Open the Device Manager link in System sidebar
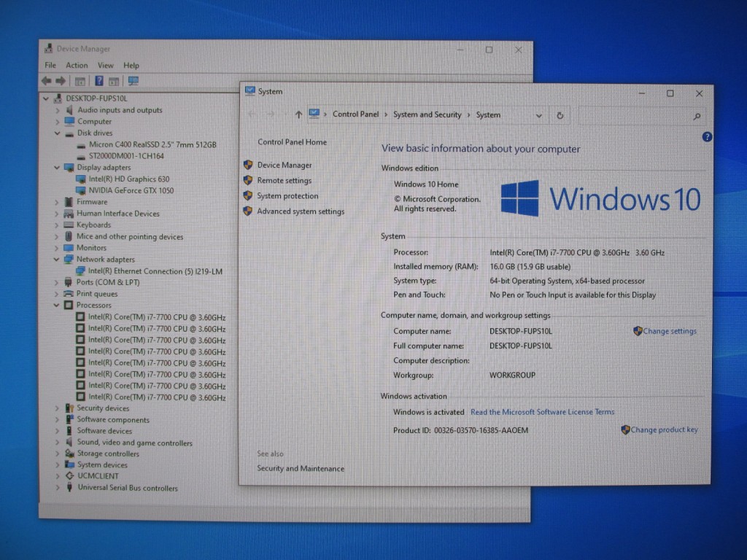The image size is (747, 560). coord(285,166)
